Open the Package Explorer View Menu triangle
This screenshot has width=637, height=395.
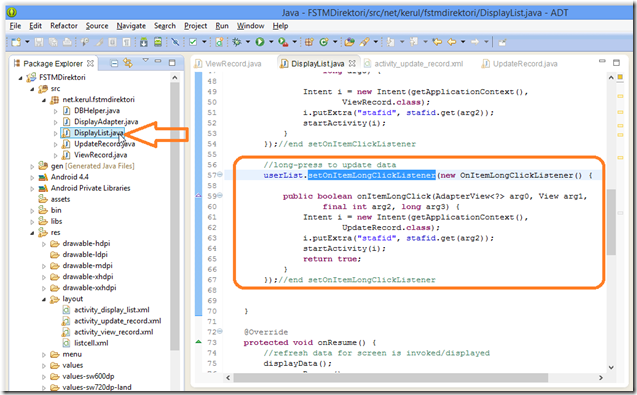[x=145, y=61]
